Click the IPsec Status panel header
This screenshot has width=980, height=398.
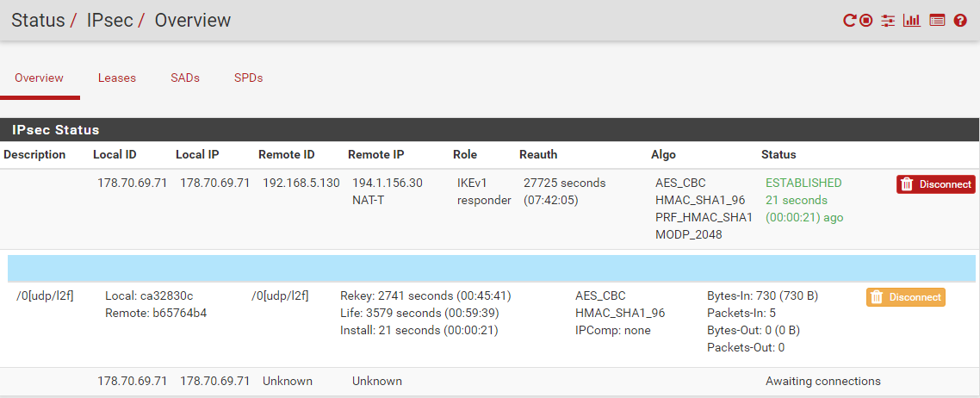coord(56,130)
